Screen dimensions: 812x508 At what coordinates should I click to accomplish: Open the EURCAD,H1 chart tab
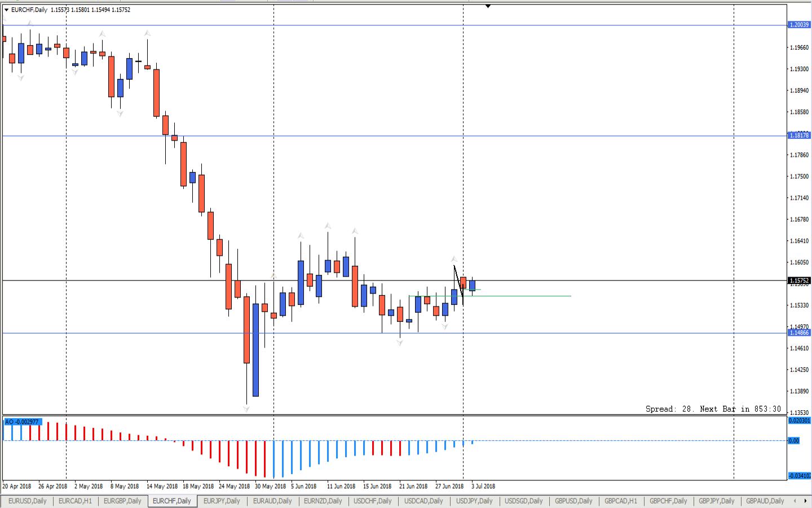coord(75,501)
